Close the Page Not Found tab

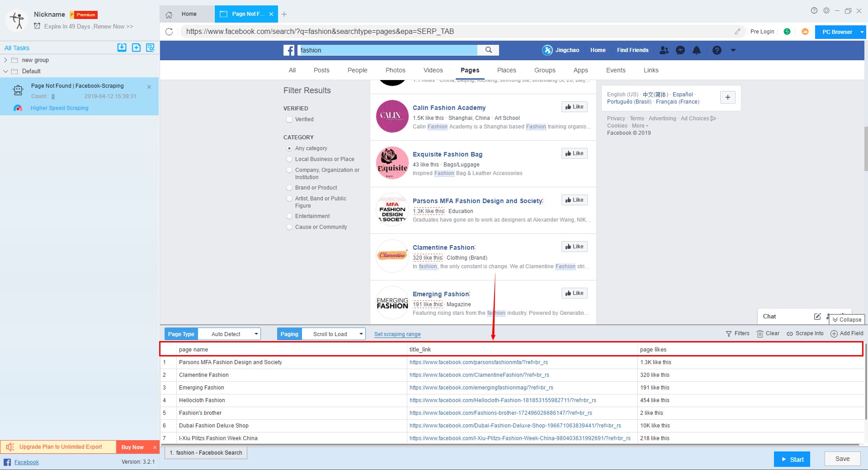(x=271, y=14)
